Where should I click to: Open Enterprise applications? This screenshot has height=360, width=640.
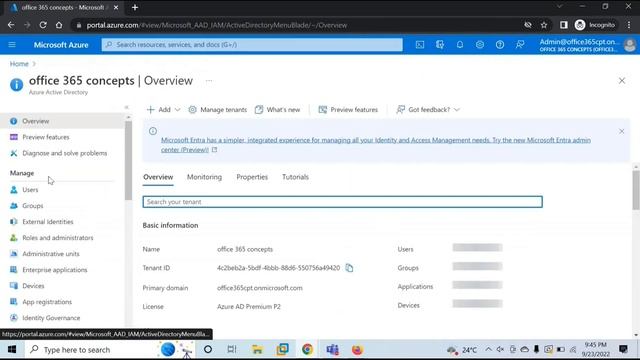click(55, 270)
